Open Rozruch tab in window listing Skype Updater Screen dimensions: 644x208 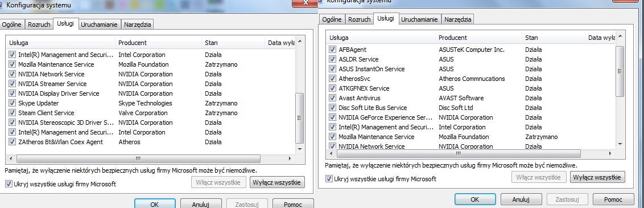point(39,25)
